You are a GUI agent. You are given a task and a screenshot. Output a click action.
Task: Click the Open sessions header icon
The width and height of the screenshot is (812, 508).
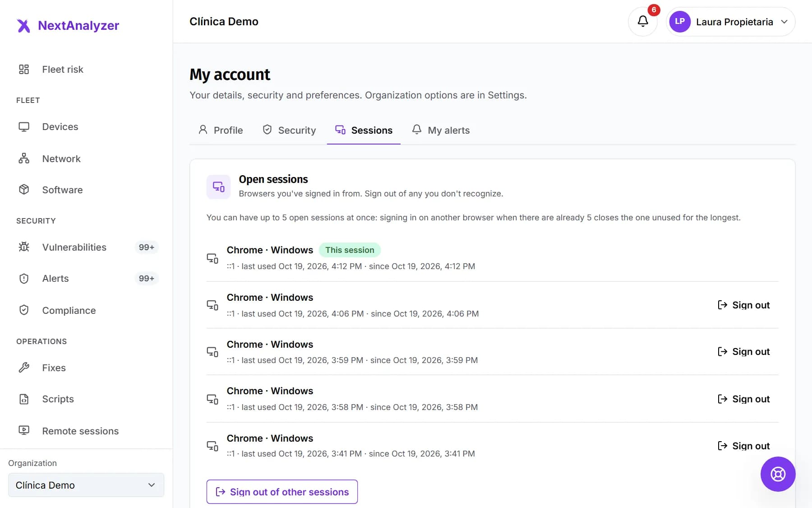coord(218,186)
